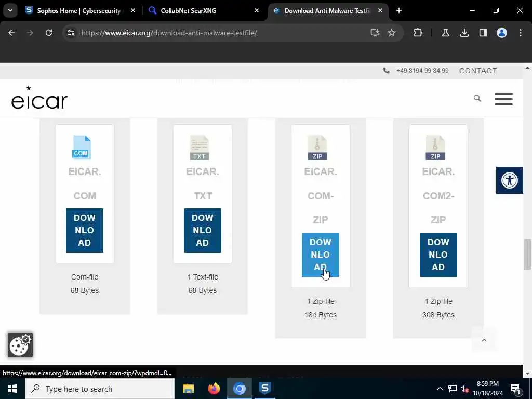532x399 pixels.
Task: Open the taskbar clock and date
Action: point(488,389)
